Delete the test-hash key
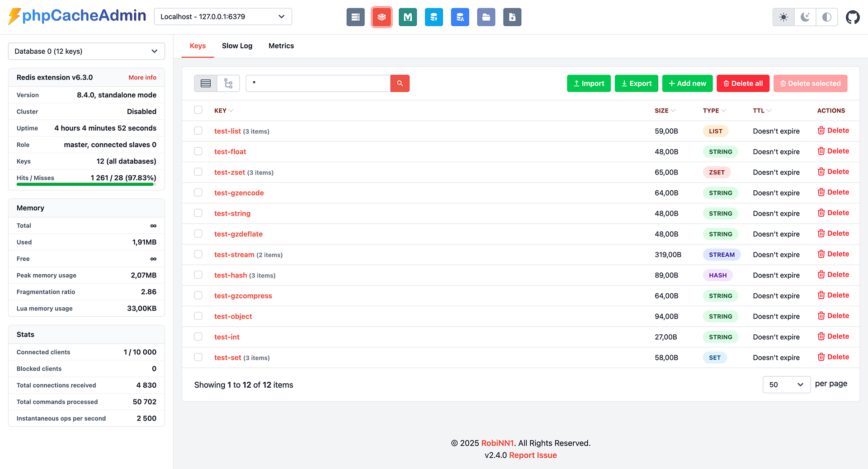 click(833, 275)
